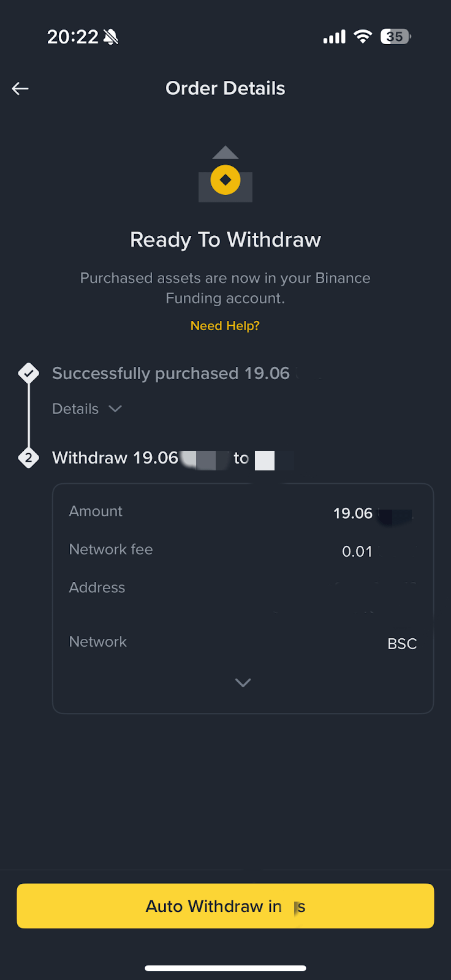Tap the step 2 diamond marker
The height and width of the screenshot is (980, 451).
coord(29,458)
